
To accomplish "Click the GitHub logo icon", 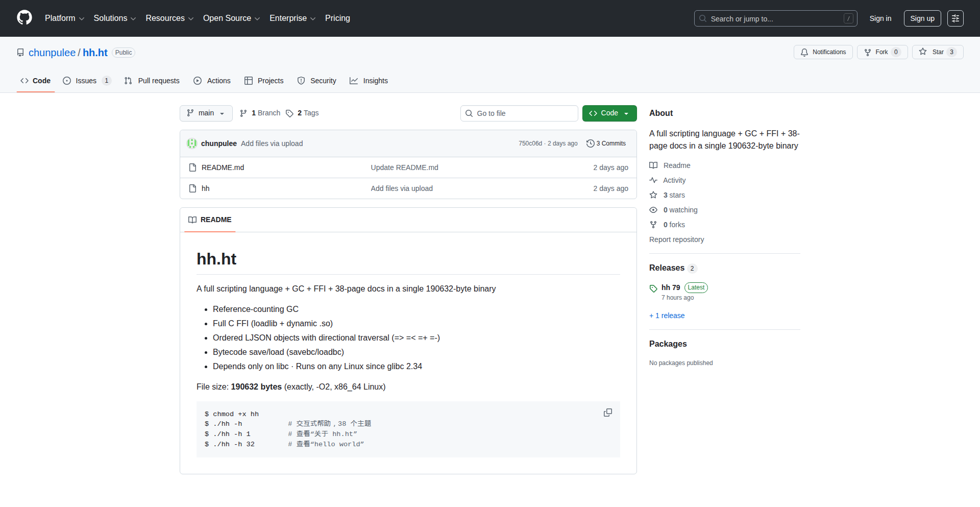I will [24, 18].
